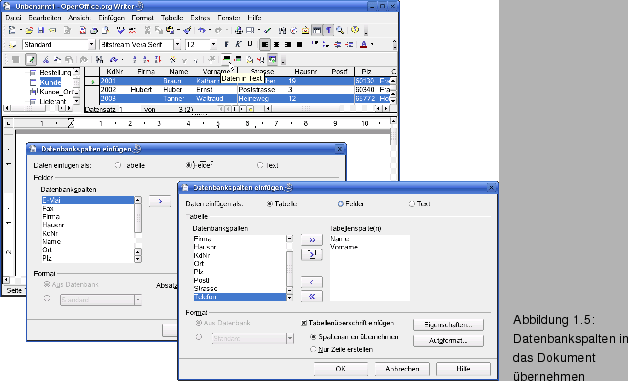The image size is (628, 381).
Task: Select Text radio in front dialog
Action: pos(411,204)
